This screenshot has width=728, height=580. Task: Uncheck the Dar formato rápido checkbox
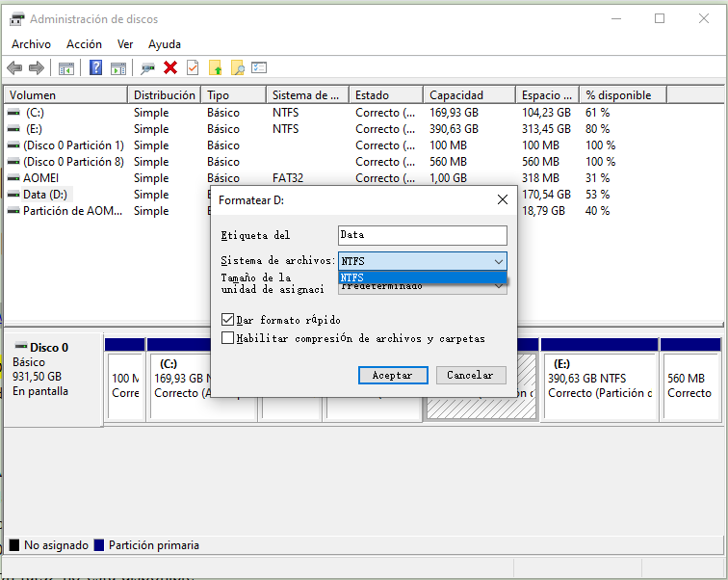[x=227, y=320]
